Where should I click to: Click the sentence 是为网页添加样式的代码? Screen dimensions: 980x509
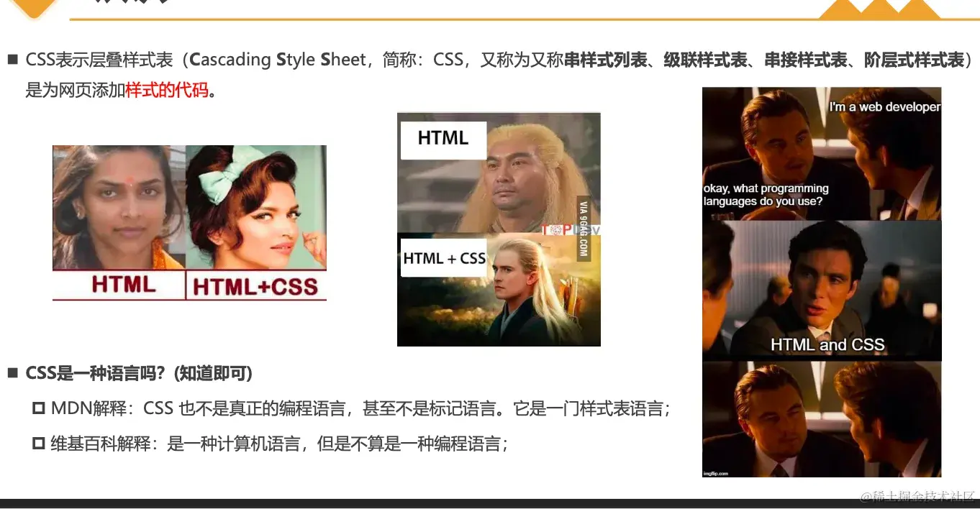point(121,91)
